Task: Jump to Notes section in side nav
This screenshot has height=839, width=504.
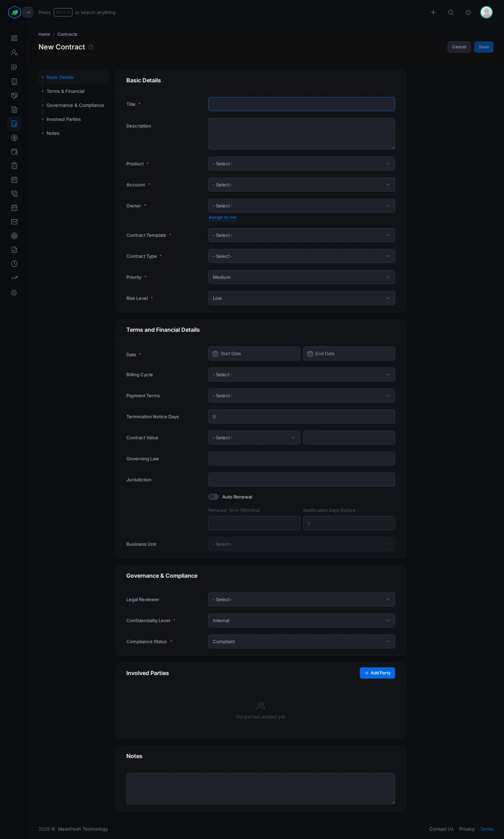Action: [x=53, y=133]
